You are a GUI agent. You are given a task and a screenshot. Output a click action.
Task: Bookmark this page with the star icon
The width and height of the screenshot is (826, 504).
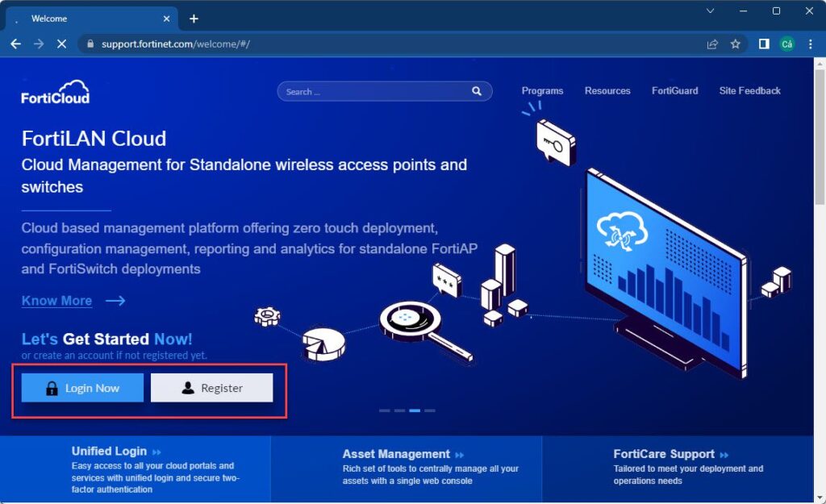pyautogui.click(x=736, y=44)
